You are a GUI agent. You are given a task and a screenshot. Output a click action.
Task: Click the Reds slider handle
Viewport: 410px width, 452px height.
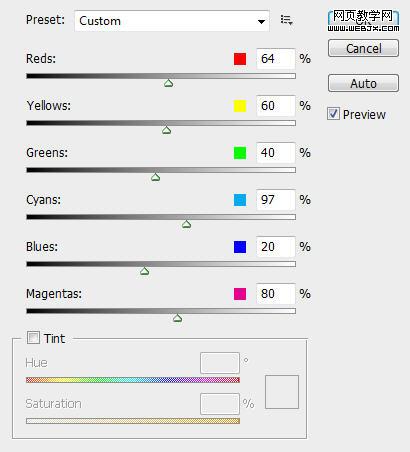169,83
